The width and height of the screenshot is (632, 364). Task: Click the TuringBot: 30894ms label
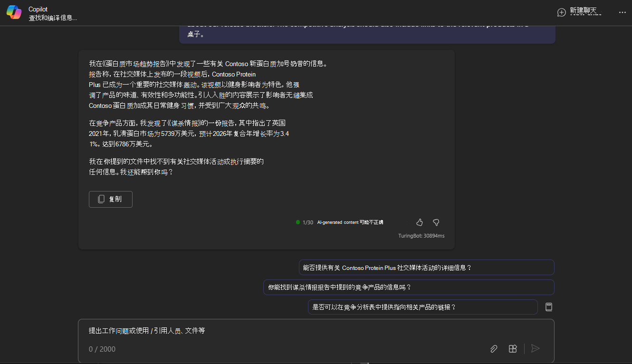[x=421, y=236]
